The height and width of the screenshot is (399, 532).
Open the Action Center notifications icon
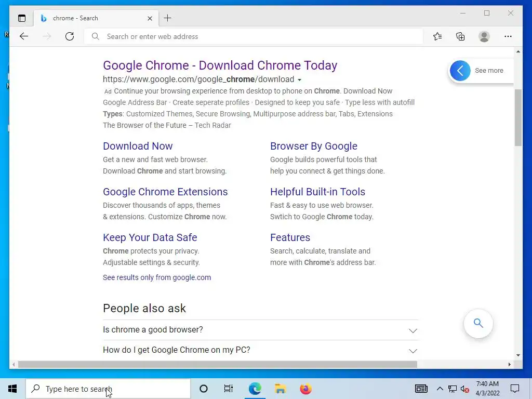coord(515,389)
